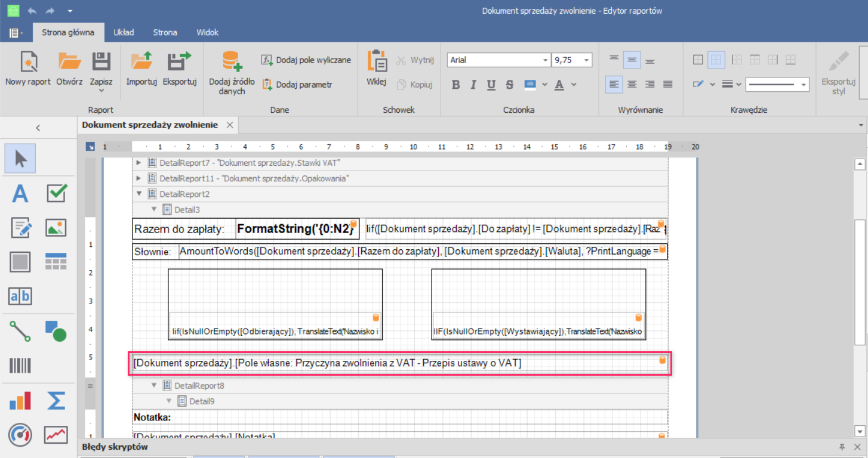868x458 pixels.
Task: Apply background color swatch (ab)
Action: tap(530, 85)
